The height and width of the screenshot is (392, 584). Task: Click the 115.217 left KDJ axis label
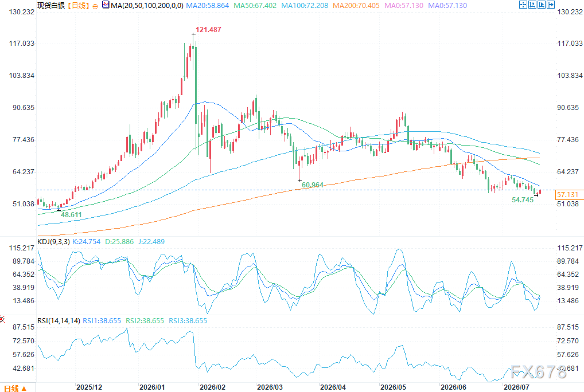coord(22,248)
